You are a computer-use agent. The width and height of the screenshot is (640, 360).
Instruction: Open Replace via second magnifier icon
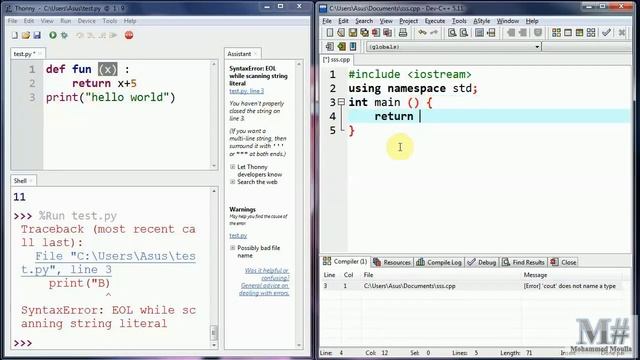click(464, 33)
